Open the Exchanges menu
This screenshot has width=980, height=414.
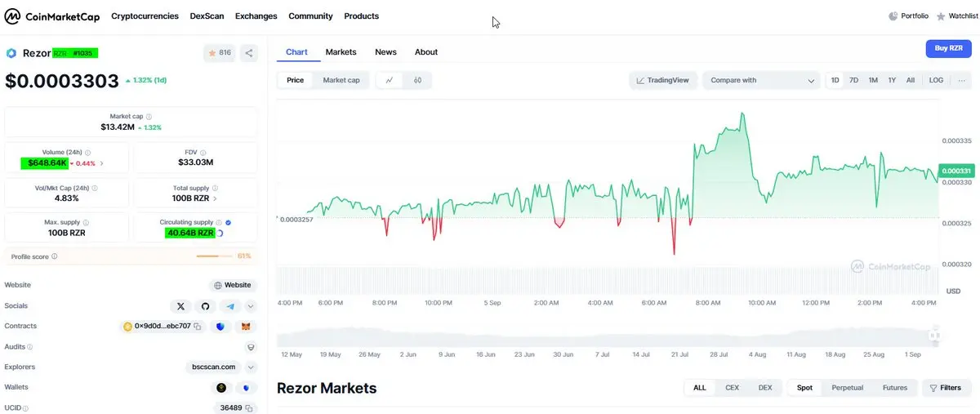tap(256, 16)
